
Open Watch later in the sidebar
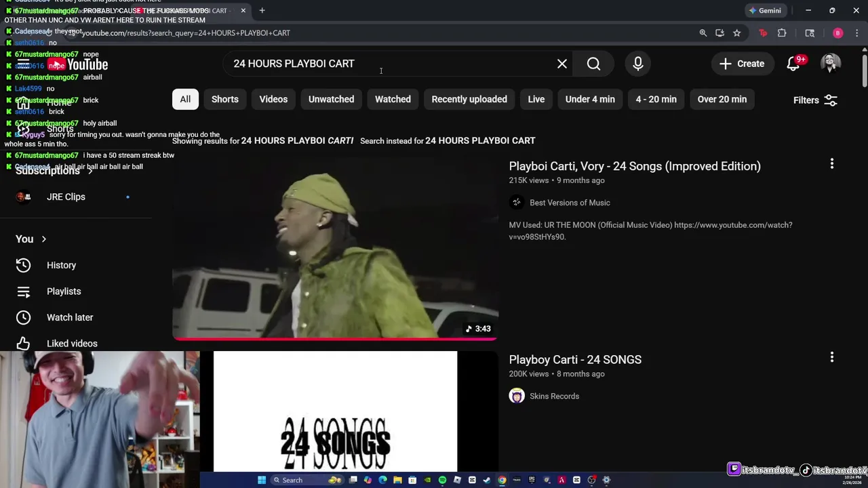(76, 317)
